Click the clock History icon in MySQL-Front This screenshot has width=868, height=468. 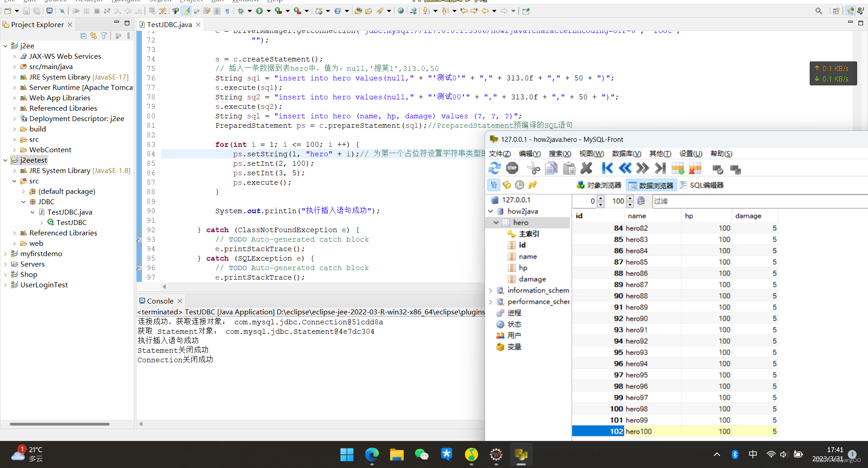519,185
